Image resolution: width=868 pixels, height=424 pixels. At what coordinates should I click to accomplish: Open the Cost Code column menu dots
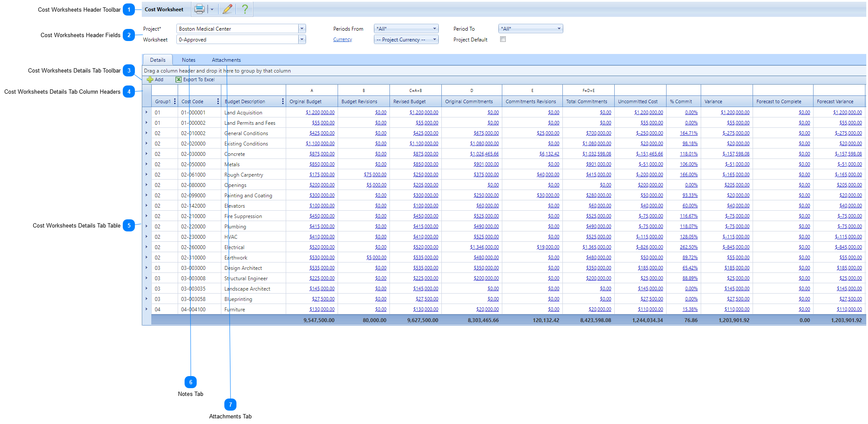pyautogui.click(x=218, y=101)
